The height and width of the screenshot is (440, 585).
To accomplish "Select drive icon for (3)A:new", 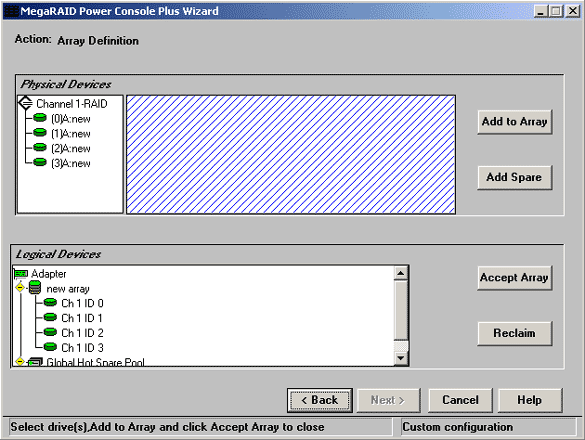I will pyautogui.click(x=40, y=163).
